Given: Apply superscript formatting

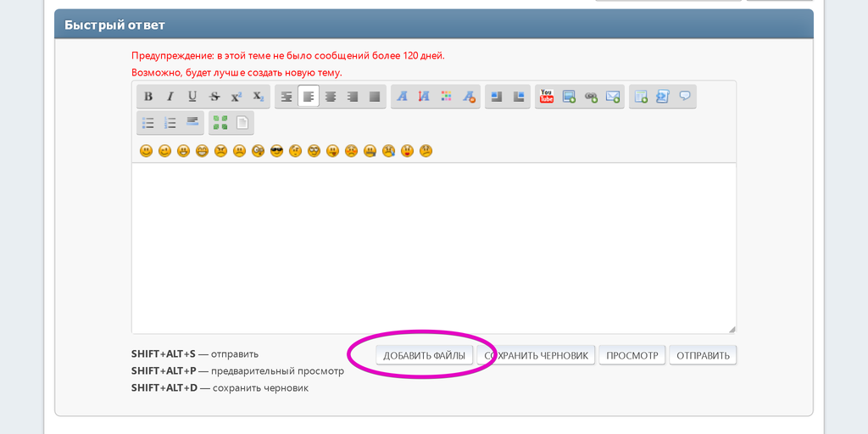Looking at the screenshot, I should point(236,97).
